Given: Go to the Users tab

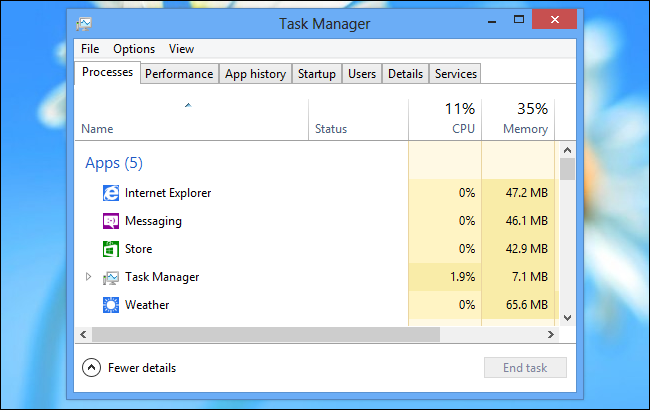Looking at the screenshot, I should (362, 74).
